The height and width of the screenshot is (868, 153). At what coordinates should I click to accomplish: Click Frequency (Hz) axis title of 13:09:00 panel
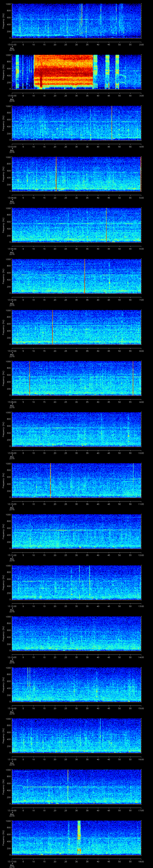click(x=3, y=430)
